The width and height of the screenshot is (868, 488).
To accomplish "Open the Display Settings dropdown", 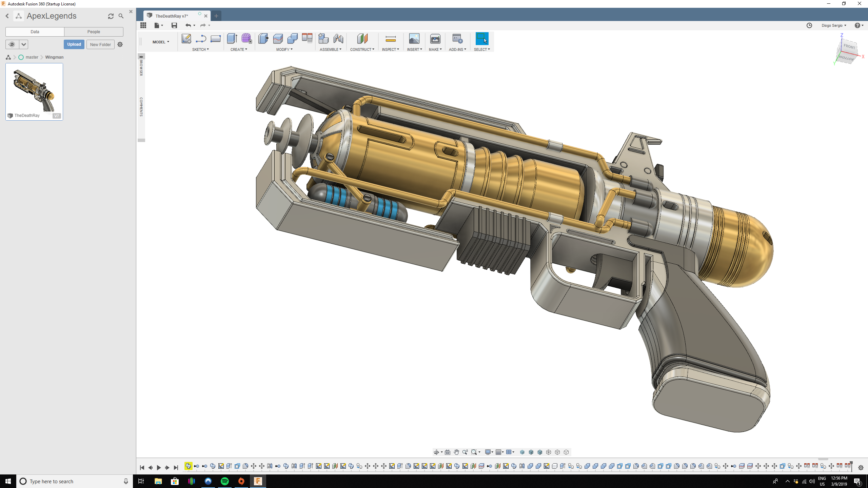I will pos(489,452).
